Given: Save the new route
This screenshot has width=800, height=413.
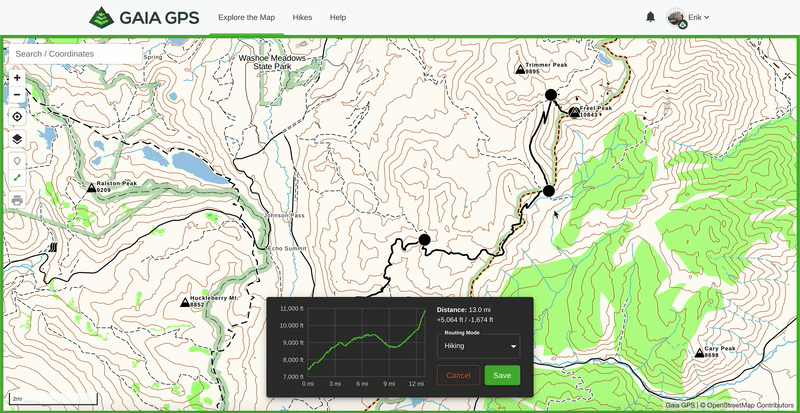Looking at the screenshot, I should pos(502,375).
